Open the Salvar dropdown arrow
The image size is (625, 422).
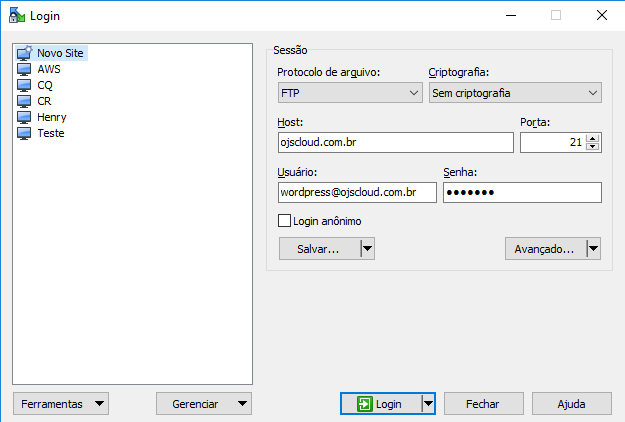click(x=367, y=249)
